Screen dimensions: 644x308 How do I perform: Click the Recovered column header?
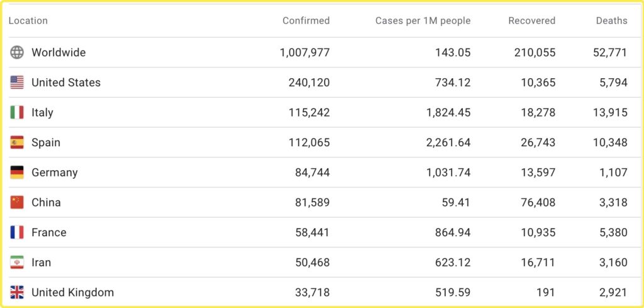click(x=531, y=21)
